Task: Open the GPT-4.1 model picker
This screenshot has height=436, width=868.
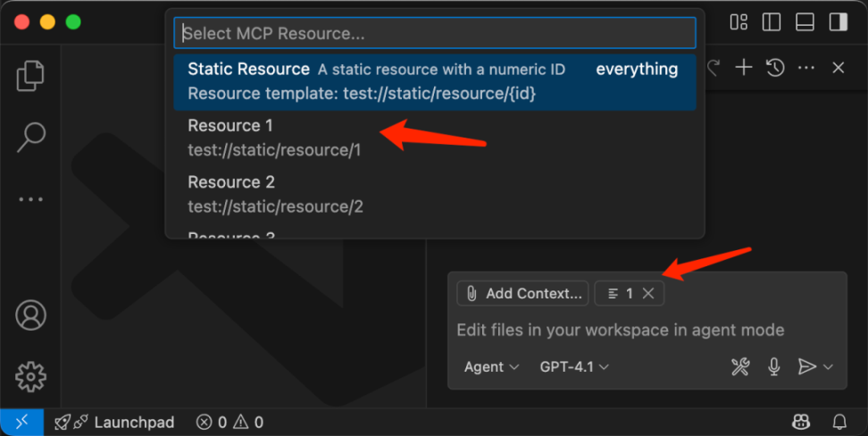Action: 574,366
